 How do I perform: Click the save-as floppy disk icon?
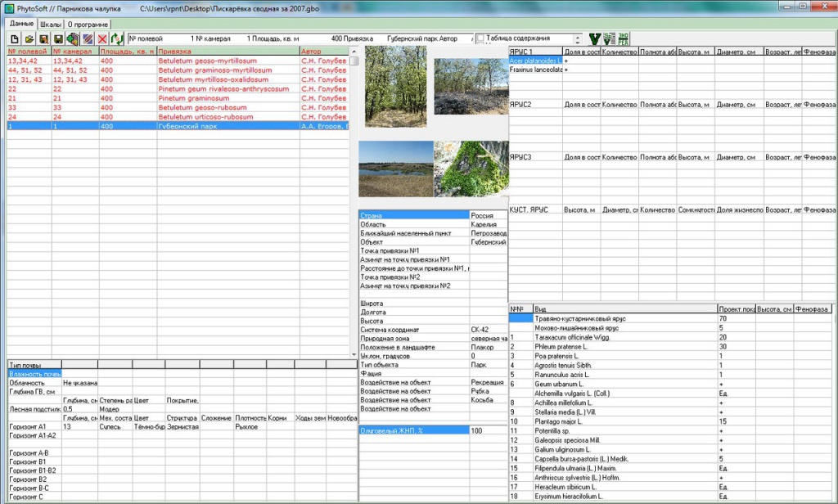[44, 39]
